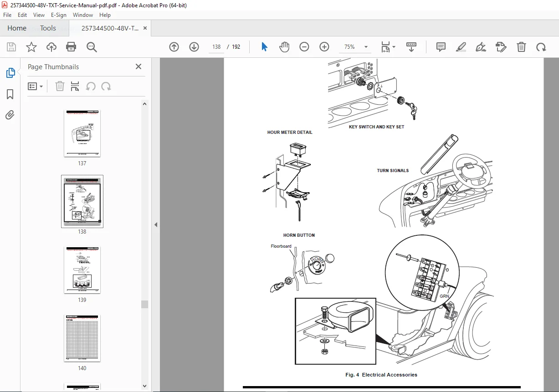This screenshot has width=559, height=392.
Task: Switch to the Tools tab
Action: pyautogui.click(x=48, y=28)
